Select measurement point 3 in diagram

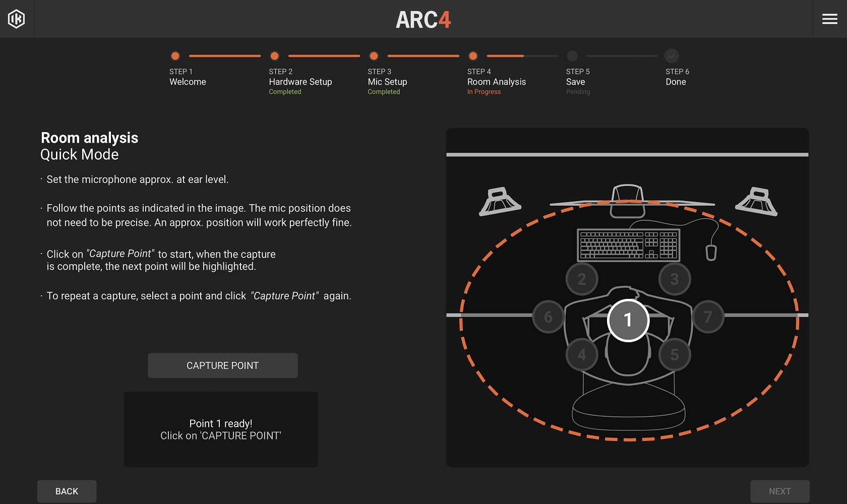[675, 279]
